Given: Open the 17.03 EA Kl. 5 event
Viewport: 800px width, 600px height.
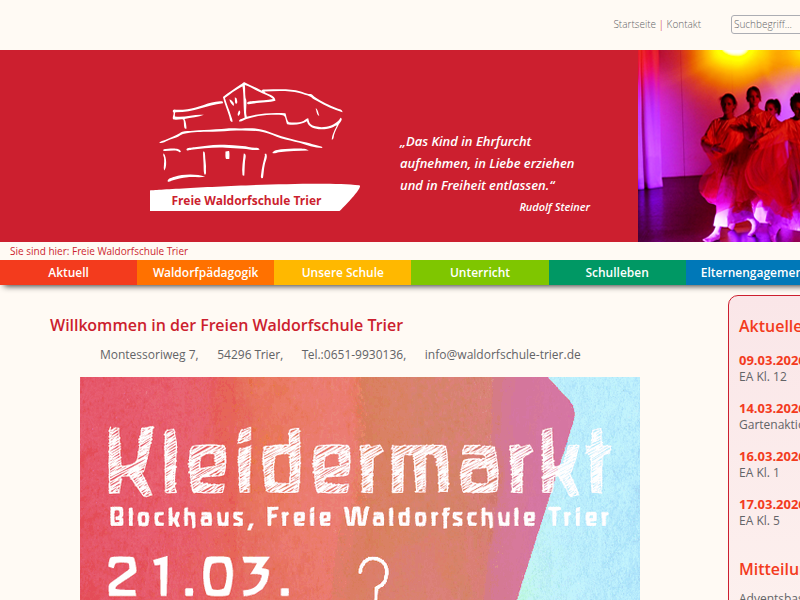Looking at the screenshot, I should pos(769,512).
